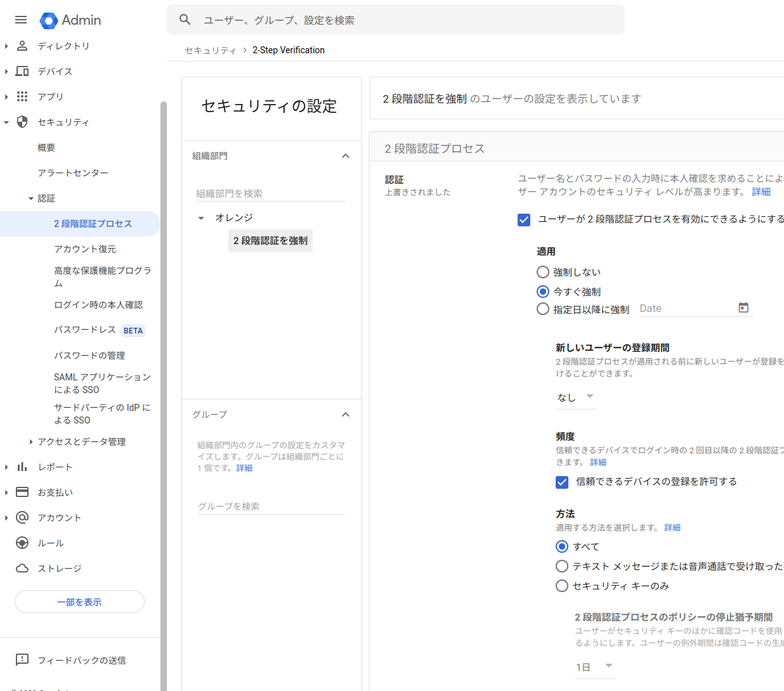This screenshot has height=691, width=784.
Task: Click the Billing credit card icon
Action: coord(22,493)
